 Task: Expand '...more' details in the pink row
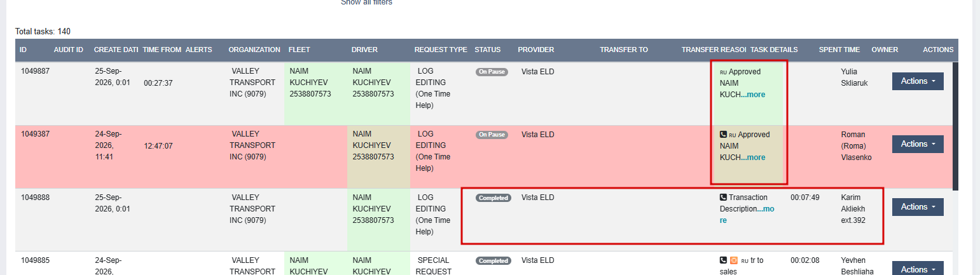click(x=754, y=158)
